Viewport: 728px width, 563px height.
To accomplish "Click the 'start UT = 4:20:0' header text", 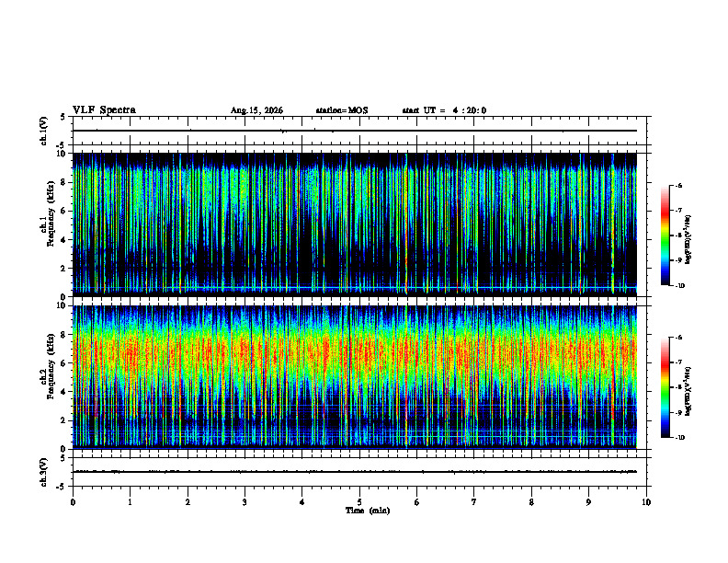I will tap(444, 110).
